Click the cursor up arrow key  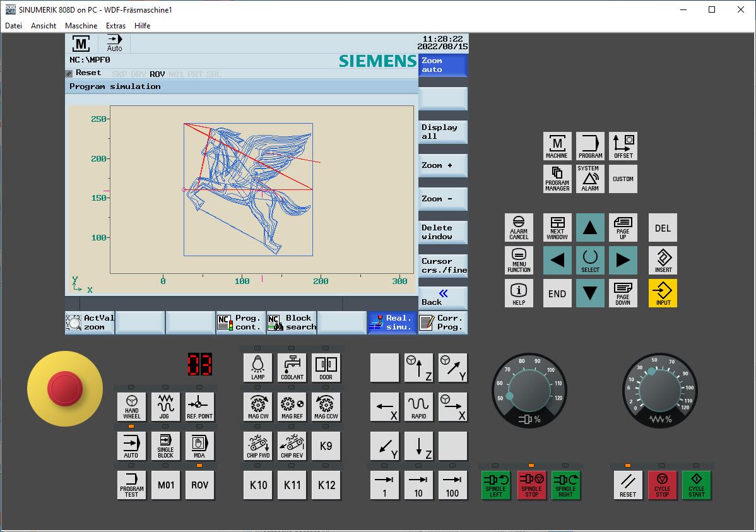click(x=590, y=228)
